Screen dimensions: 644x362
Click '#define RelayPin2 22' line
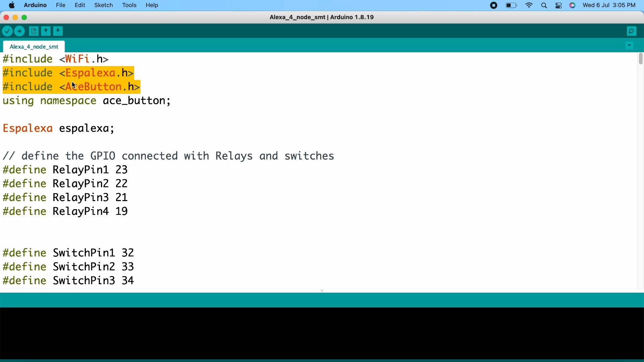(x=66, y=184)
